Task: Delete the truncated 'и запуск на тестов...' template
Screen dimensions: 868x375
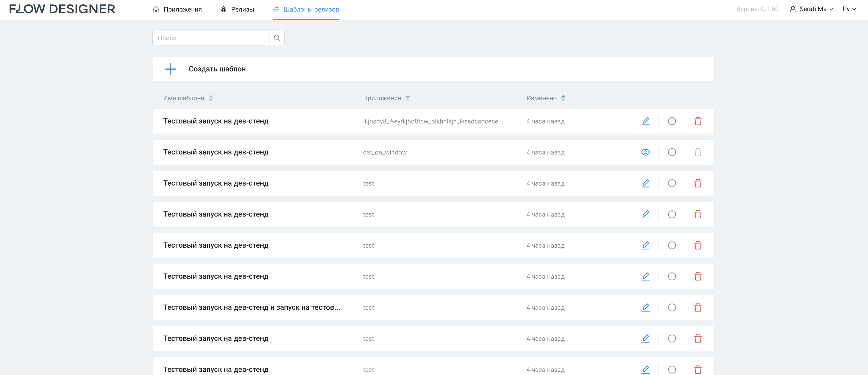Action: 698,307
